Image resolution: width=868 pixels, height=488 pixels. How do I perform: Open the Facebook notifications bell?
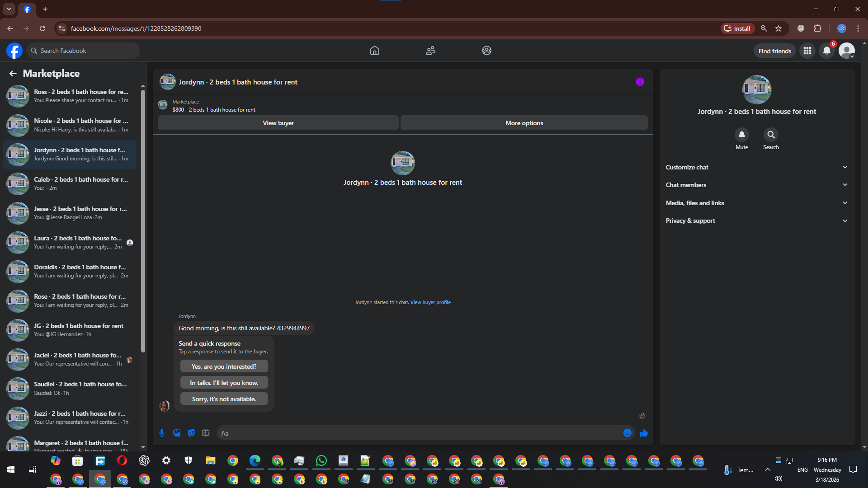[x=826, y=51]
